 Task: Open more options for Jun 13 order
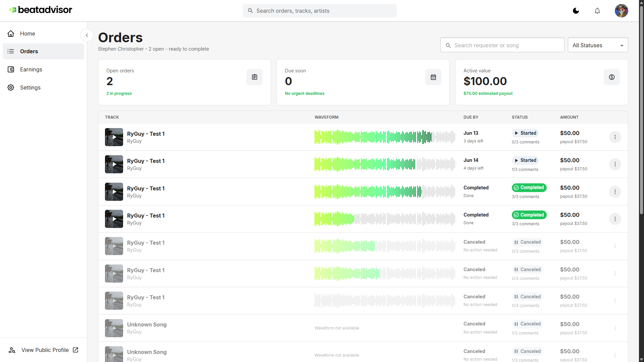(x=615, y=137)
